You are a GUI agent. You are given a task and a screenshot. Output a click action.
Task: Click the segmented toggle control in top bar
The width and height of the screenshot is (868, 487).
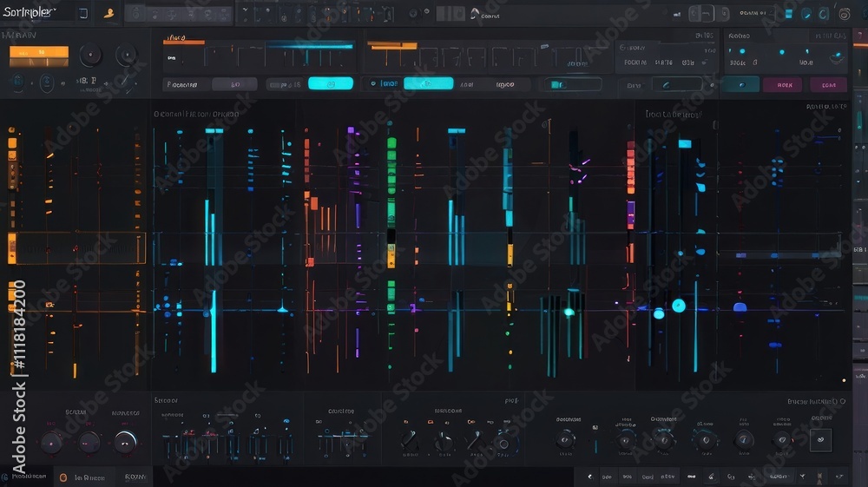pyautogui.click(x=708, y=14)
